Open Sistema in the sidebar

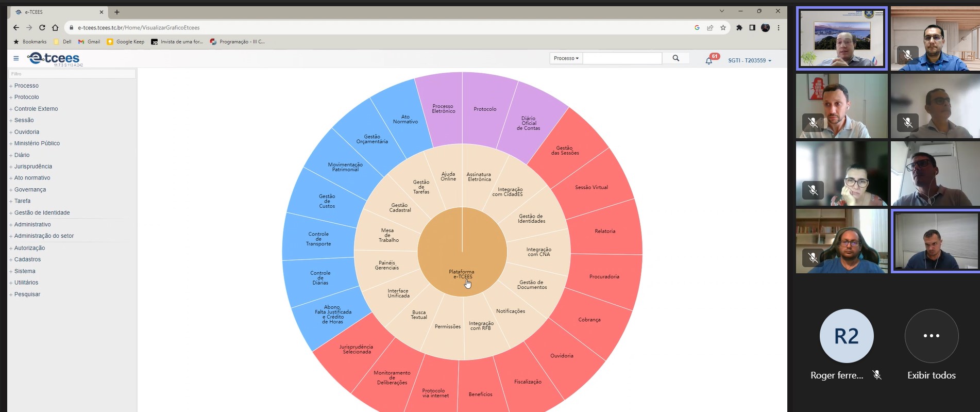[x=25, y=271]
